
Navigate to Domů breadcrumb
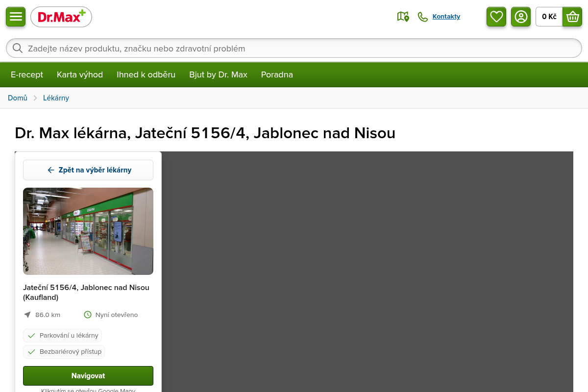18,98
